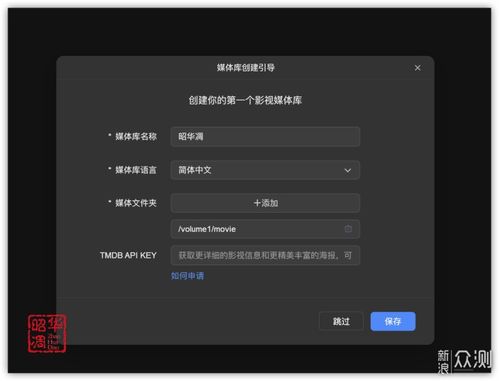This screenshot has width=499, height=381.
Task: Close the media library creation wizard
Action: coord(417,68)
